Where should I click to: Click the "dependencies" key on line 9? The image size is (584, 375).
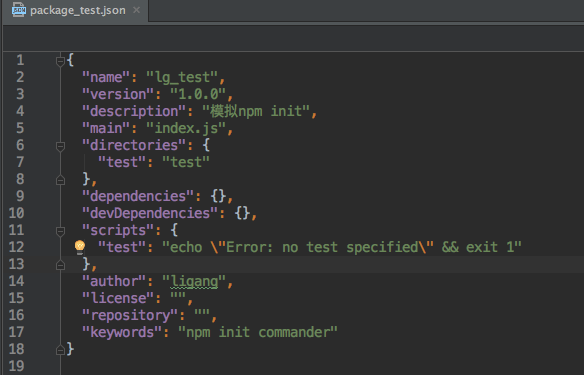coord(138,196)
